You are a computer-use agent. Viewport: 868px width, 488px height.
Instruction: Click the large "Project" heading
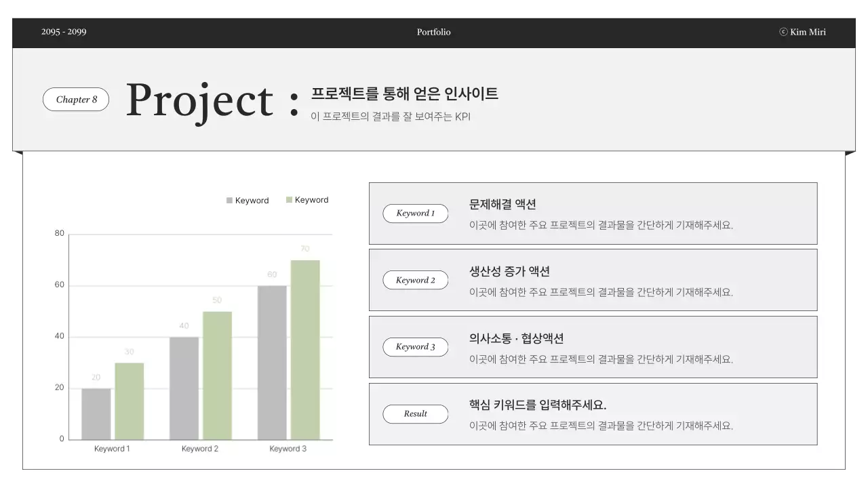pos(199,100)
